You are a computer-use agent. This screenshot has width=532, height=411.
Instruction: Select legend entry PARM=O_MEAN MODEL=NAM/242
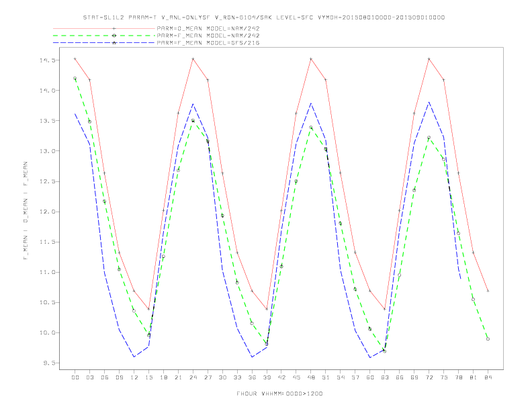[x=208, y=28]
